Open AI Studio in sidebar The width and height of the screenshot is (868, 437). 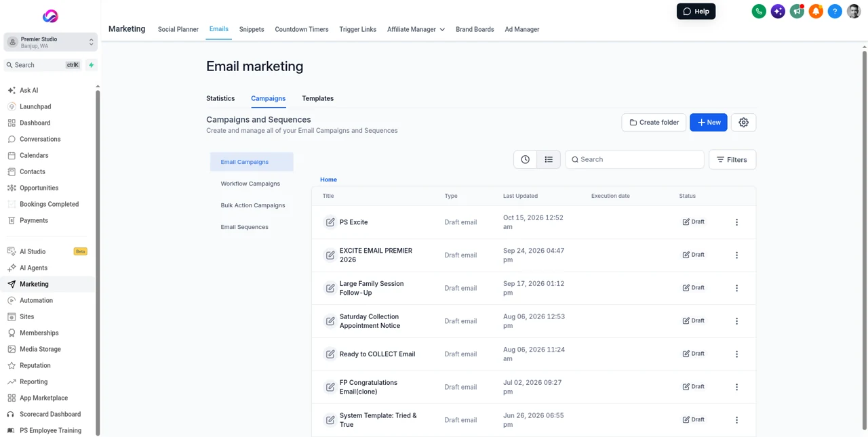[x=33, y=251]
